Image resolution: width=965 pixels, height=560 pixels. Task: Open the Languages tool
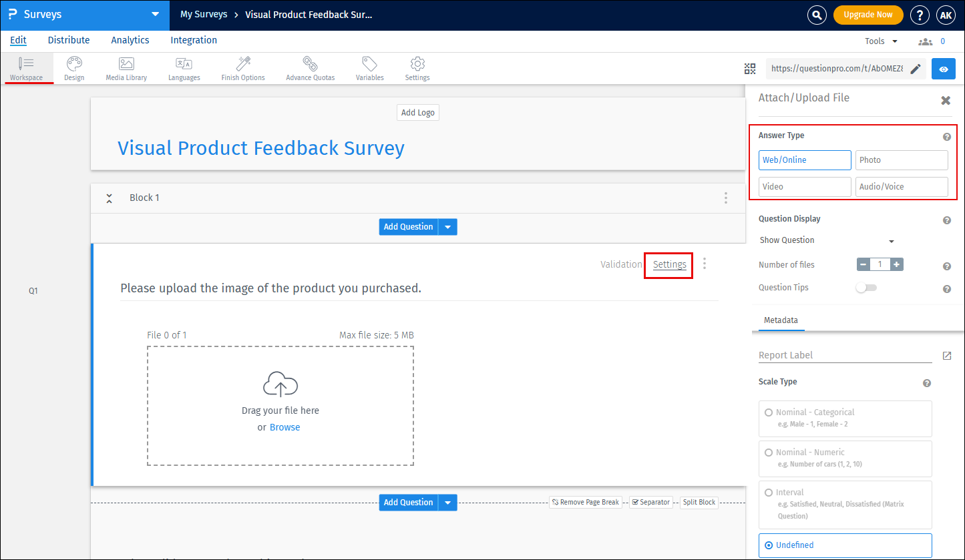pos(184,68)
